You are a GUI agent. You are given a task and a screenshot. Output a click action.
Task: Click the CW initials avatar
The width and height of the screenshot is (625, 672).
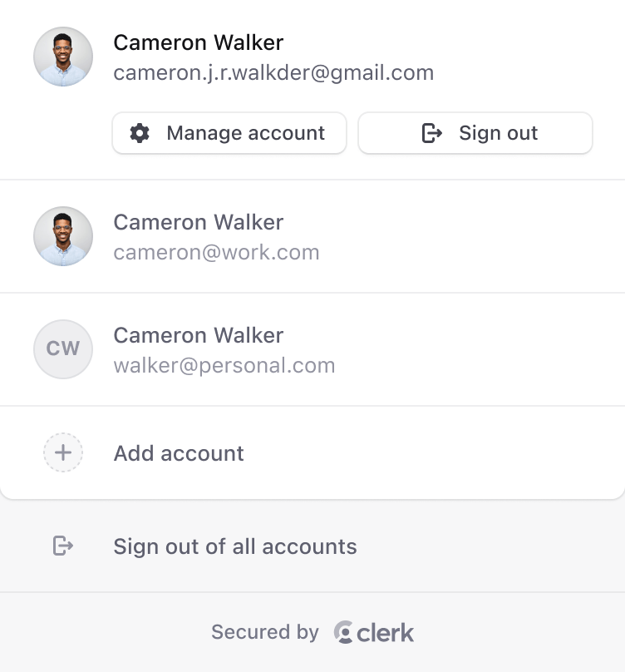[x=63, y=349]
